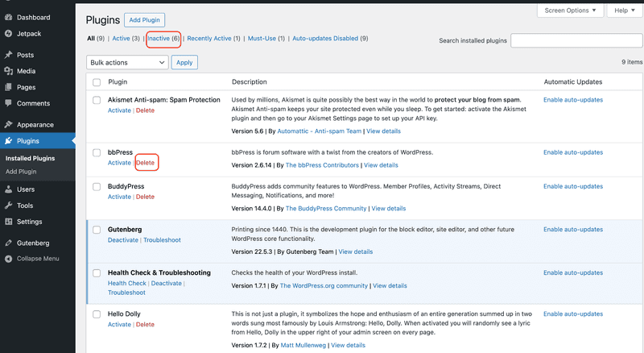This screenshot has width=644, height=353.
Task: Click the Collapse Menu arrow icon
Action: 8,259
